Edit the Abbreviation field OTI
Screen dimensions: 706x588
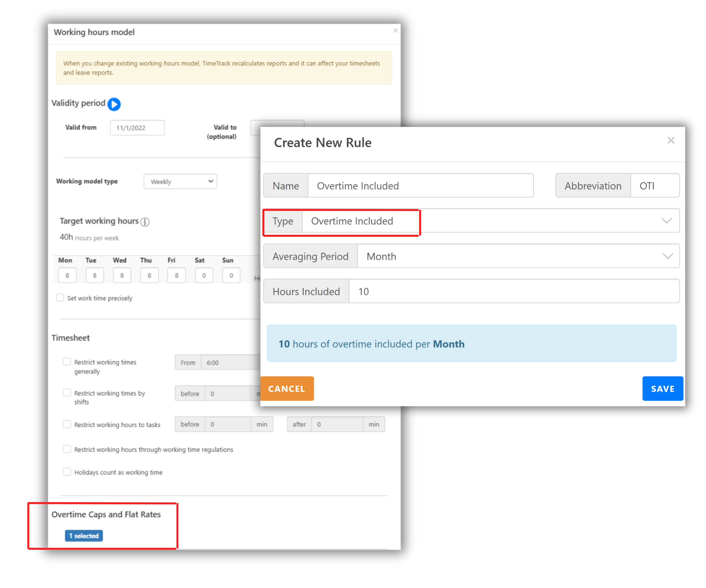[x=654, y=186]
